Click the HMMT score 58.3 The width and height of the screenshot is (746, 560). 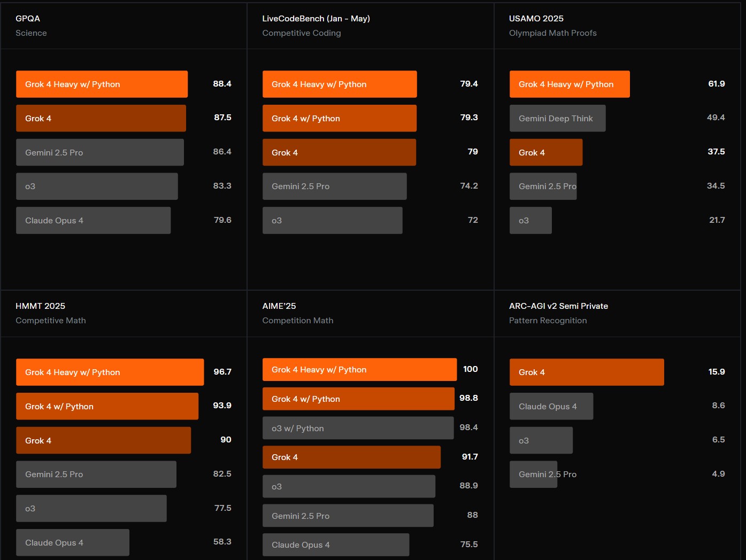coord(222,542)
